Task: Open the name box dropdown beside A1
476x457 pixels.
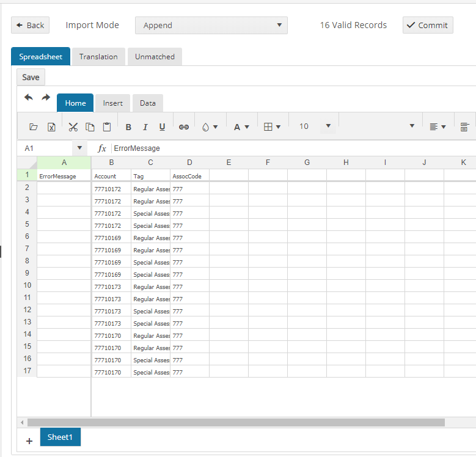Action: pos(79,148)
